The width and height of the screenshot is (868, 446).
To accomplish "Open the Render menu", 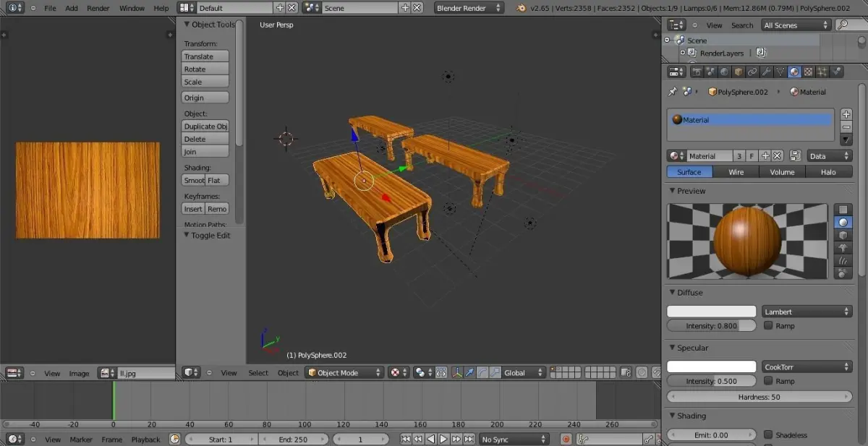I will pos(98,8).
